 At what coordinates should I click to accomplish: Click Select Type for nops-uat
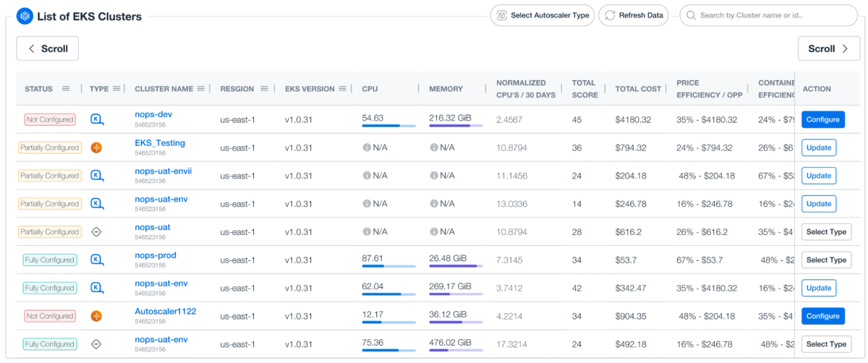tap(827, 232)
